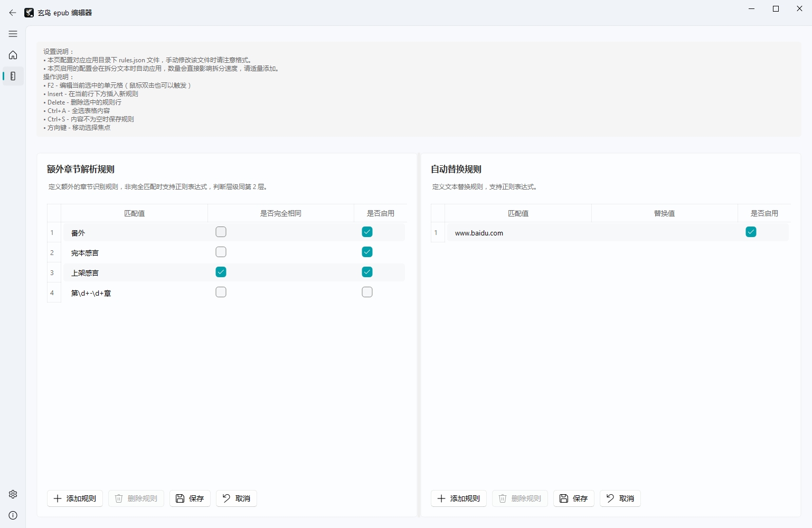The width and height of the screenshot is (812, 528).
Task: Select the rules page sidebar icon
Action: pos(13,76)
